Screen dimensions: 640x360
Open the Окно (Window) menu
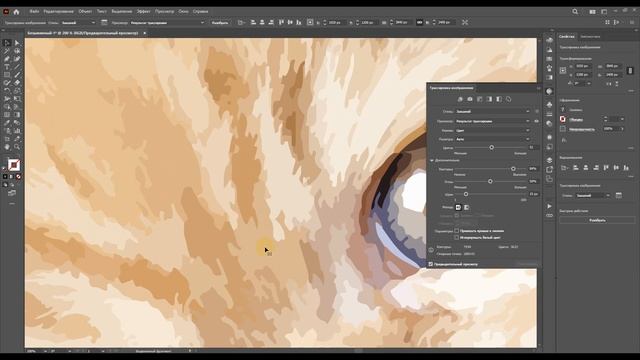[x=183, y=11]
